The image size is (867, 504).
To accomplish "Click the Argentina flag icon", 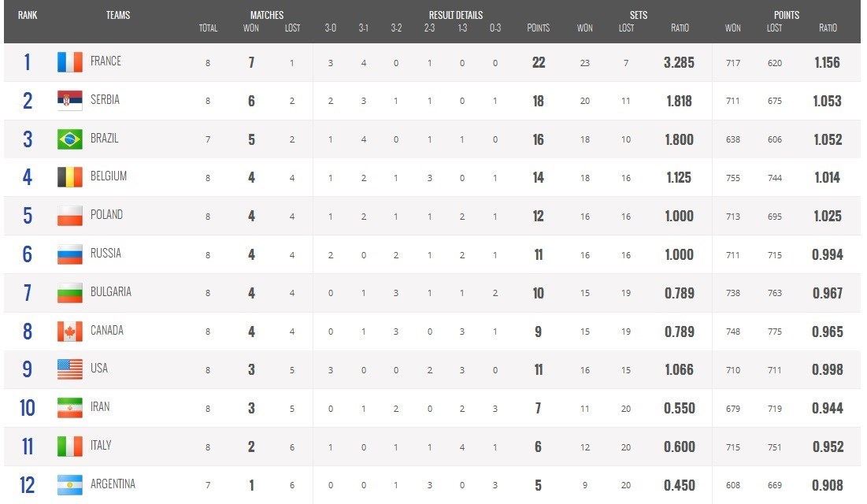I will (x=69, y=485).
